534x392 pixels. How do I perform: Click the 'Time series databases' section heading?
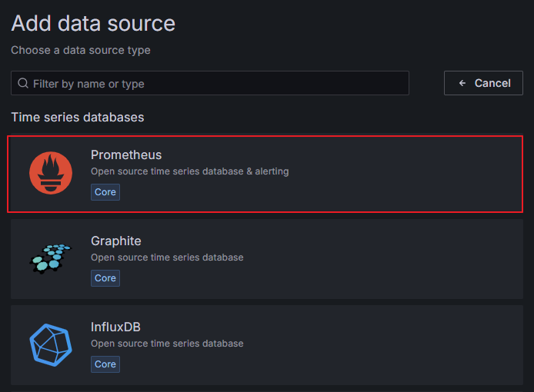point(78,118)
